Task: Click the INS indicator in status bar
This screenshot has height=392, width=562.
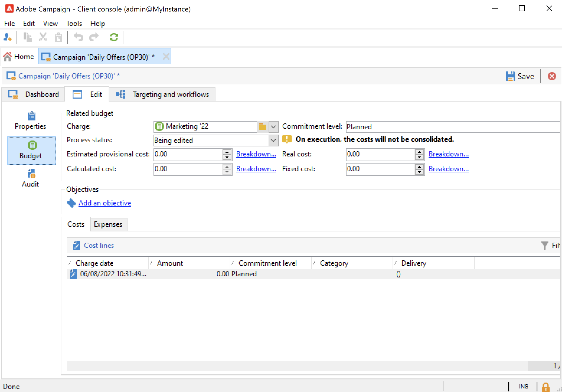Action: (x=524, y=387)
